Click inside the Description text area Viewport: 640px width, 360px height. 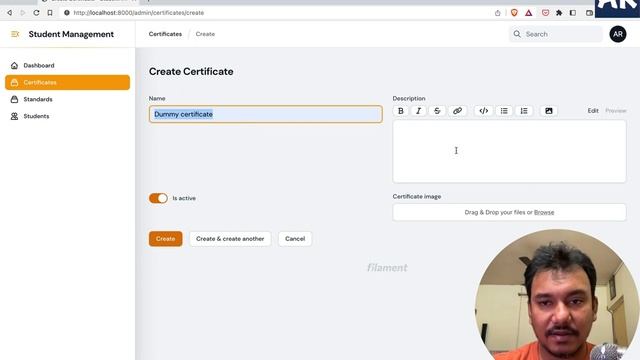509,151
